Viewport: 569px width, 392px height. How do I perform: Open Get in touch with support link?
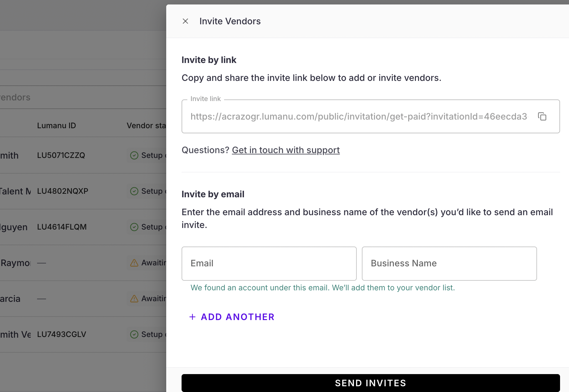coord(286,150)
